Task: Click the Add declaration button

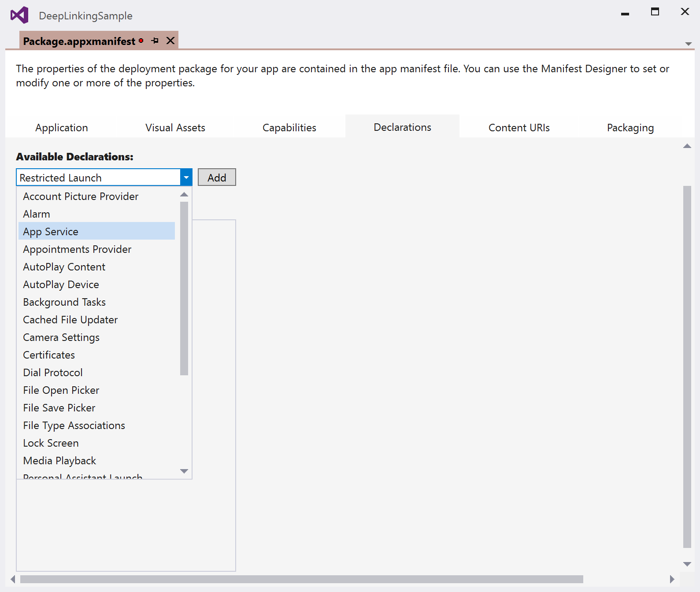Action: [217, 177]
